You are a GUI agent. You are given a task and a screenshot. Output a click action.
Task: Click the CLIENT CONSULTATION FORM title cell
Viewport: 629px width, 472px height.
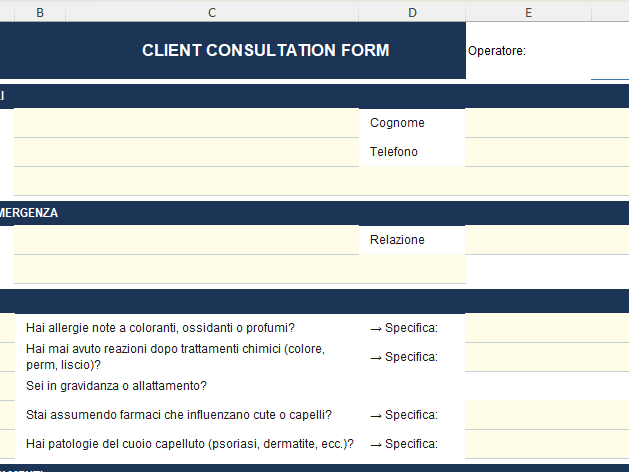pyautogui.click(x=265, y=51)
